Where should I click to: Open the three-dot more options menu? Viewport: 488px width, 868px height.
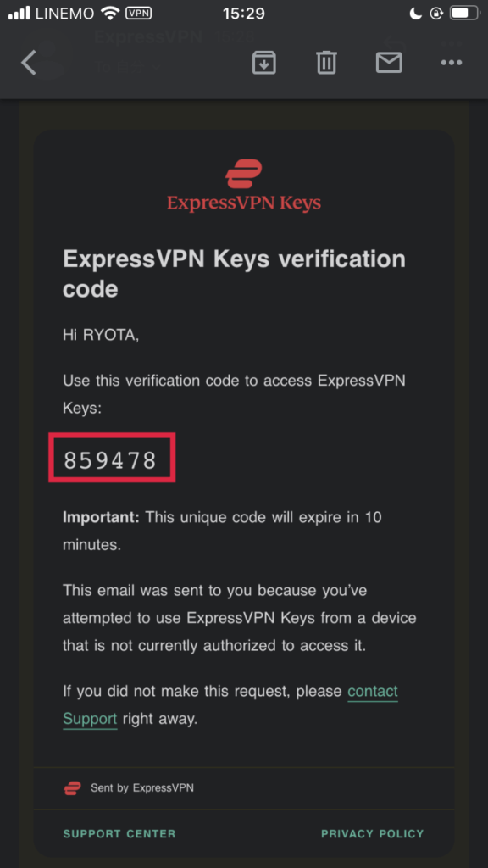[452, 63]
